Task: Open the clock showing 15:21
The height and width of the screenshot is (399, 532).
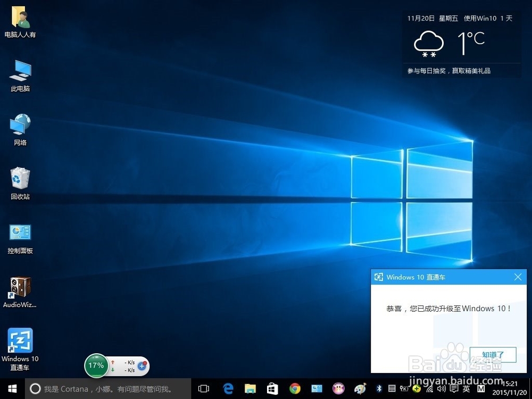Action: click(510, 389)
